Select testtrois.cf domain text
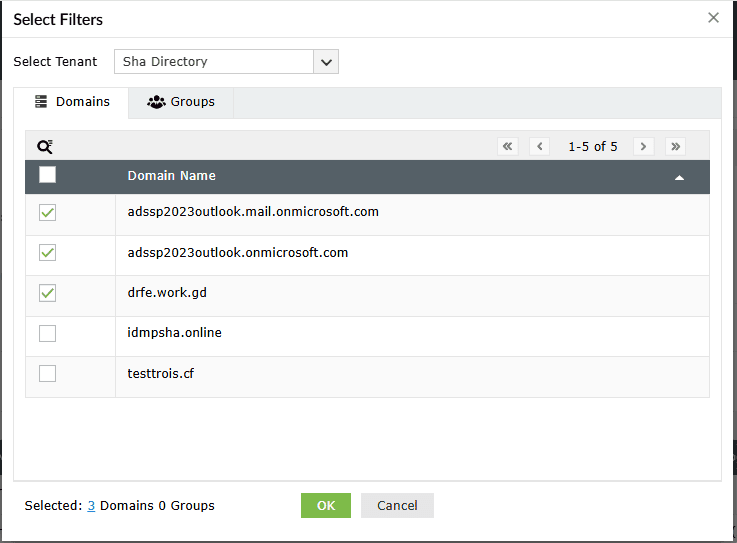Image resolution: width=737 pixels, height=543 pixels. point(161,374)
